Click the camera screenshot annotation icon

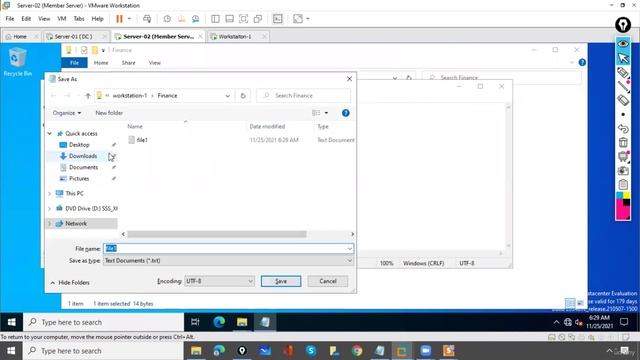[623, 171]
